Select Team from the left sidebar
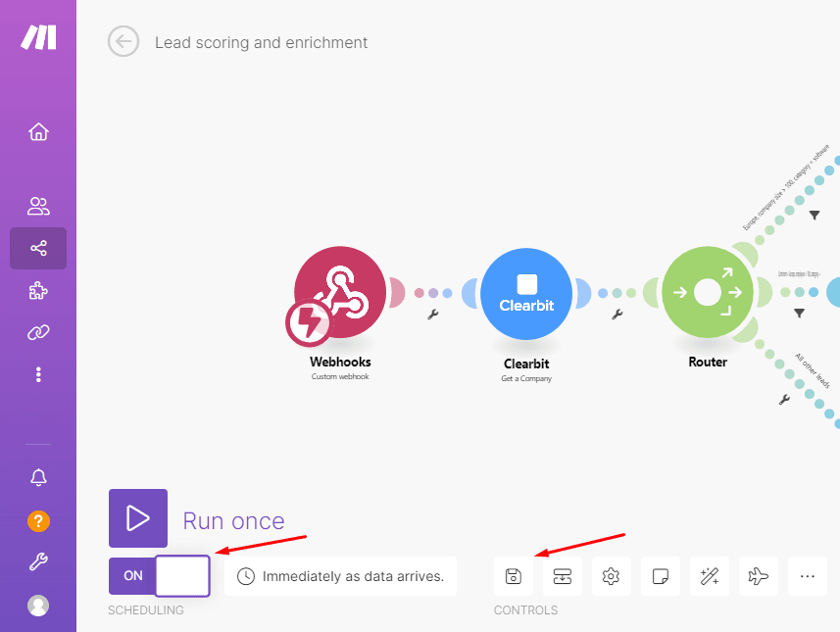 click(37, 206)
